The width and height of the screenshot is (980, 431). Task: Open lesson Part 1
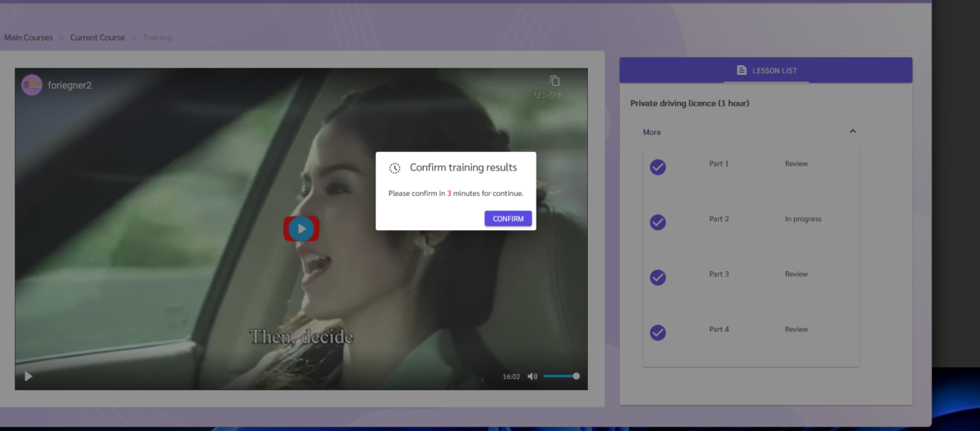coord(719,164)
